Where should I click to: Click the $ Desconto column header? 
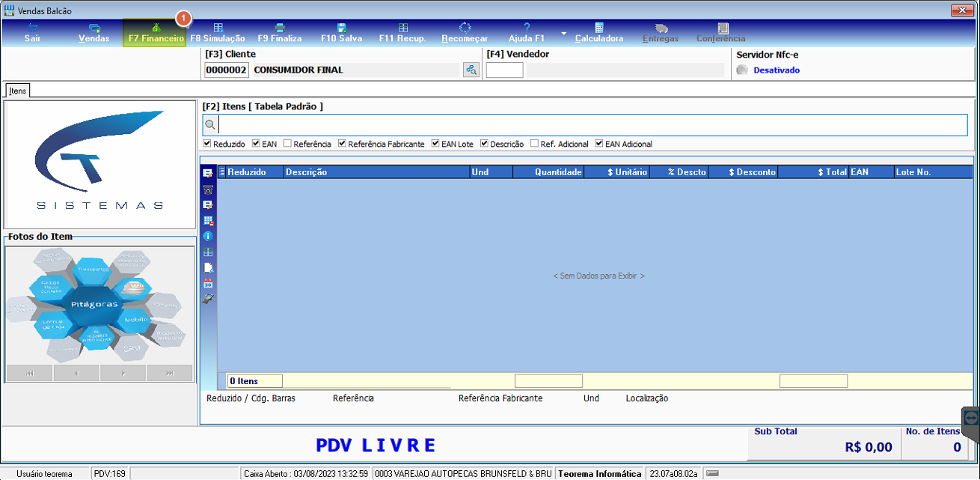(x=743, y=172)
